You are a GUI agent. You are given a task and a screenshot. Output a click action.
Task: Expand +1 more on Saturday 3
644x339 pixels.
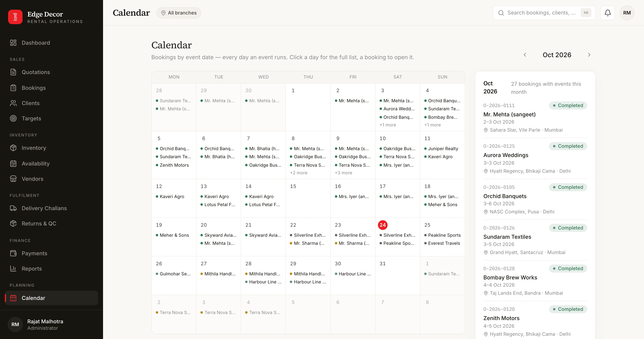388,125
